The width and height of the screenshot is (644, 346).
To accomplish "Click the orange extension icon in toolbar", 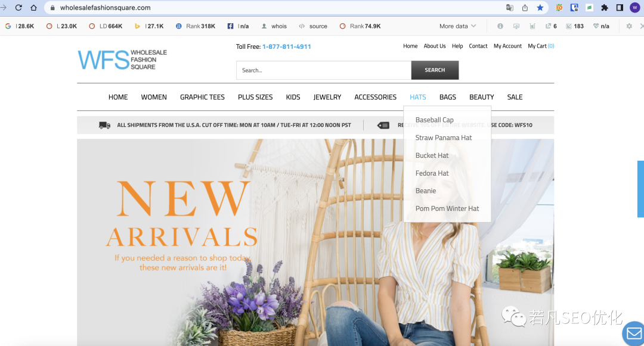I will click(x=559, y=7).
